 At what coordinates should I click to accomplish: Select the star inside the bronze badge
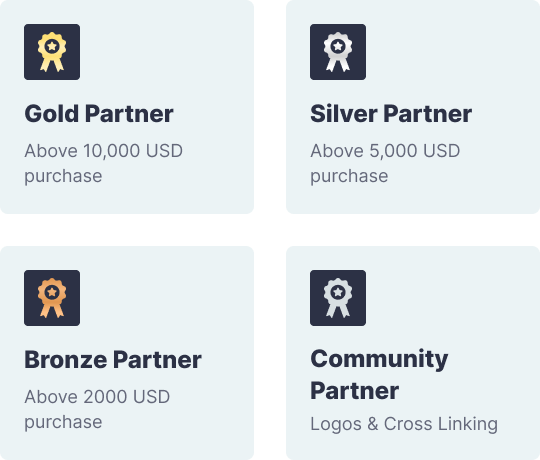52,292
